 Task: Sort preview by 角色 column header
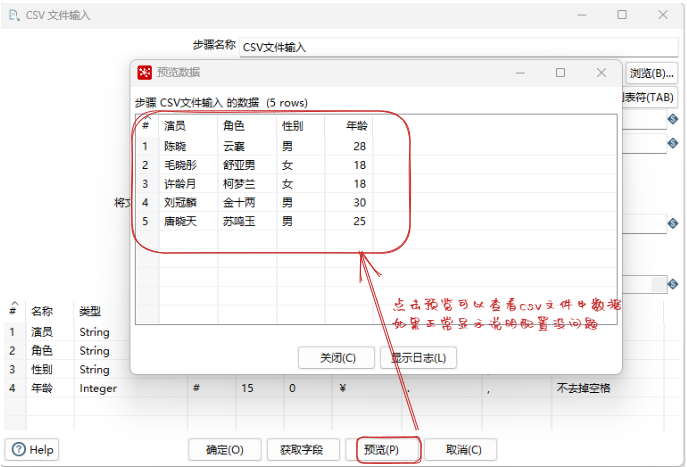coord(234,126)
